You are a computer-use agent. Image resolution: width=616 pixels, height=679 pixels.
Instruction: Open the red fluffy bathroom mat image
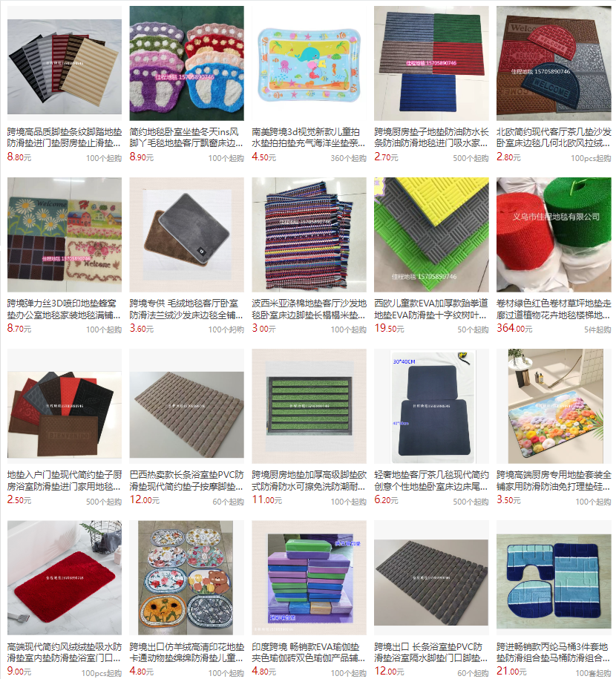point(65,577)
